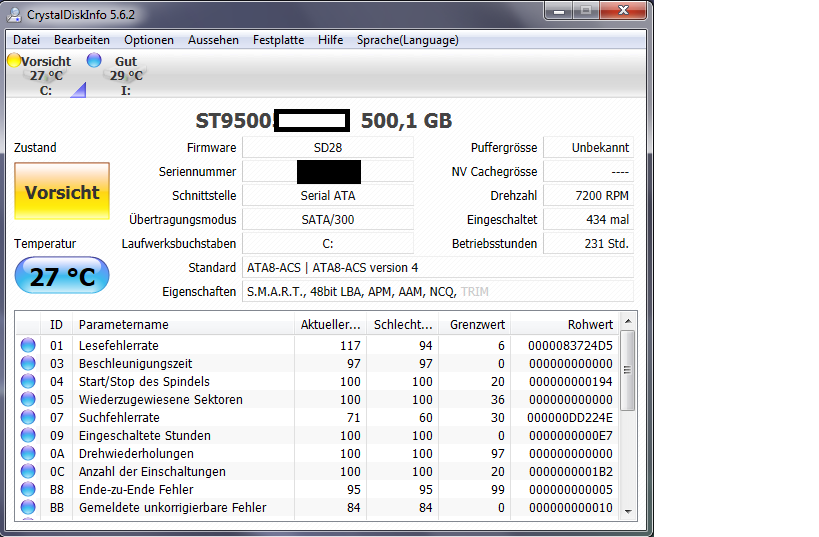The image size is (819, 537).
Task: Select the Wiederzugewiesene Sektoren parameter name
Action: coord(160,399)
